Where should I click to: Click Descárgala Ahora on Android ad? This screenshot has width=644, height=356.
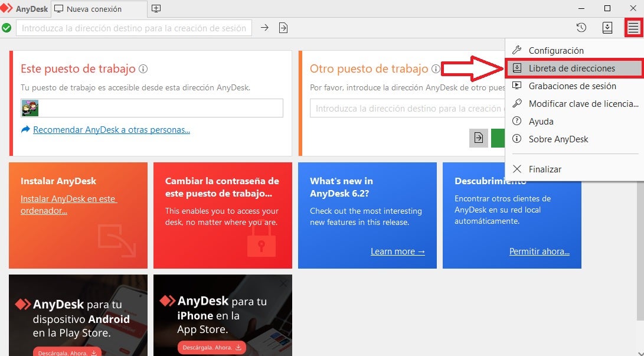click(67, 352)
